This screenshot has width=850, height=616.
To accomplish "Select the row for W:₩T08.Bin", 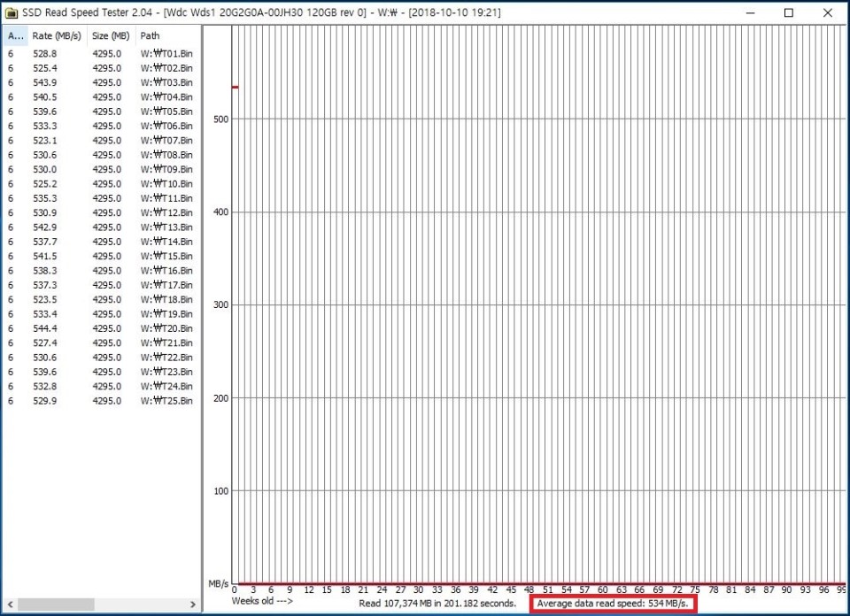I will point(101,155).
